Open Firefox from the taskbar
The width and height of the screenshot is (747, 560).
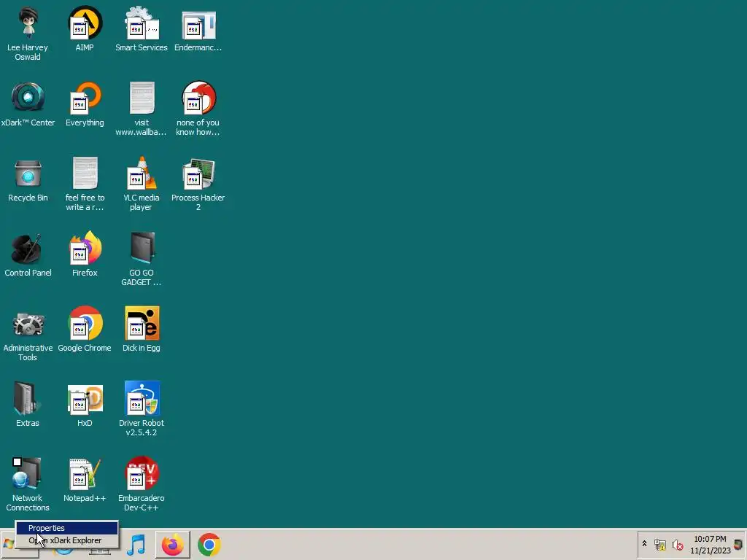click(x=172, y=545)
